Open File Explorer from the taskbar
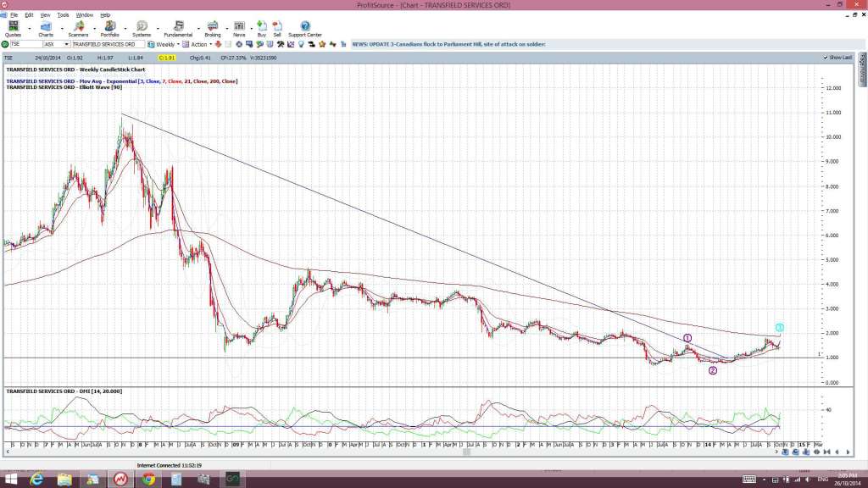The image size is (868, 488). click(64, 480)
